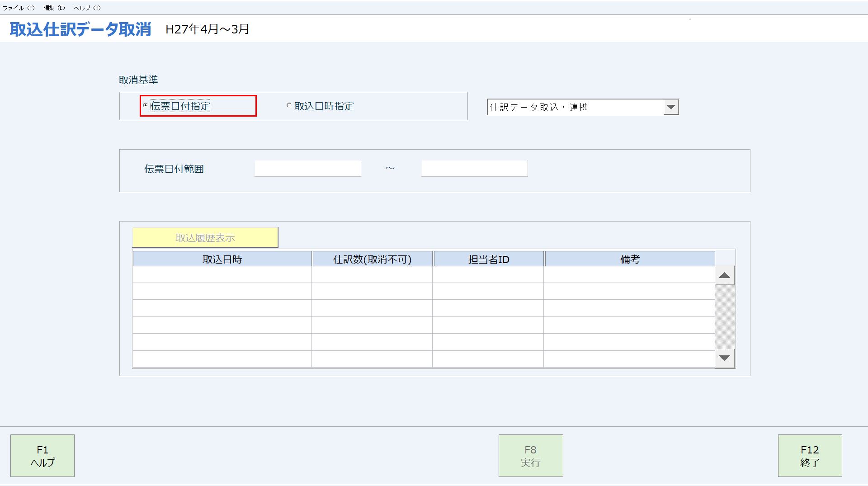
Task: Click the 備考 column header
Action: tap(629, 259)
